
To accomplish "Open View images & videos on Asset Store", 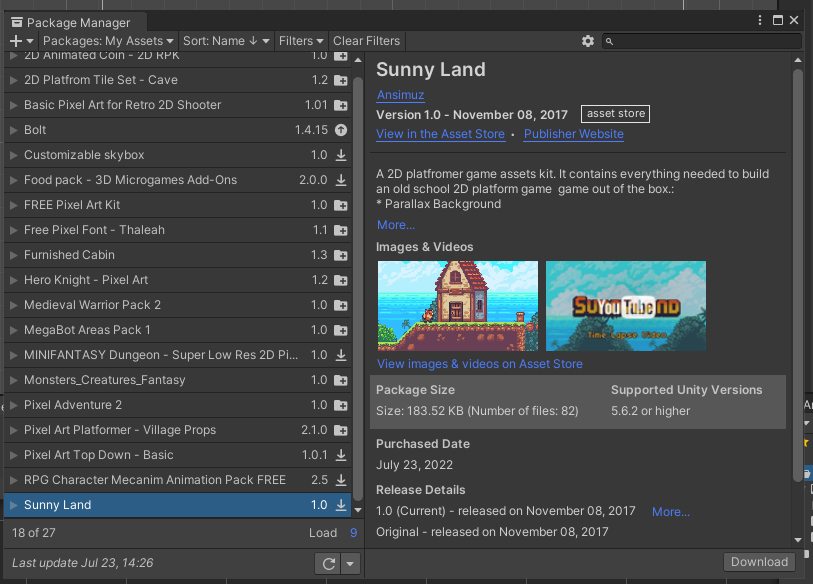I will (480, 364).
